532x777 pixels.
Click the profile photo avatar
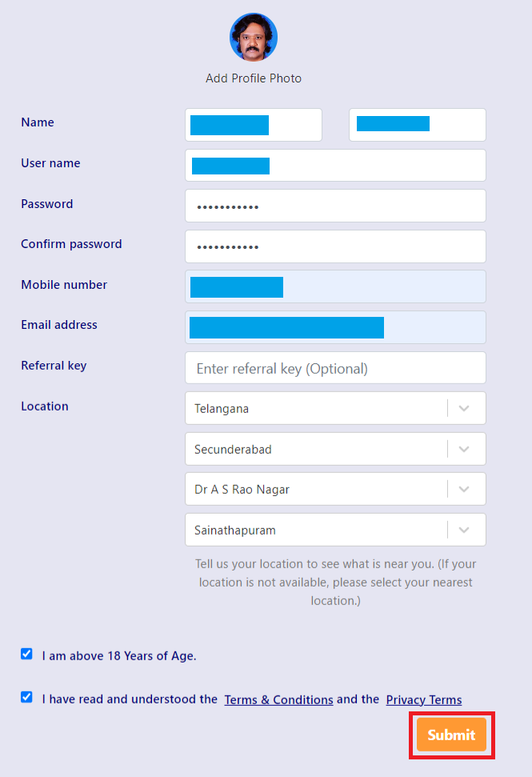point(254,37)
